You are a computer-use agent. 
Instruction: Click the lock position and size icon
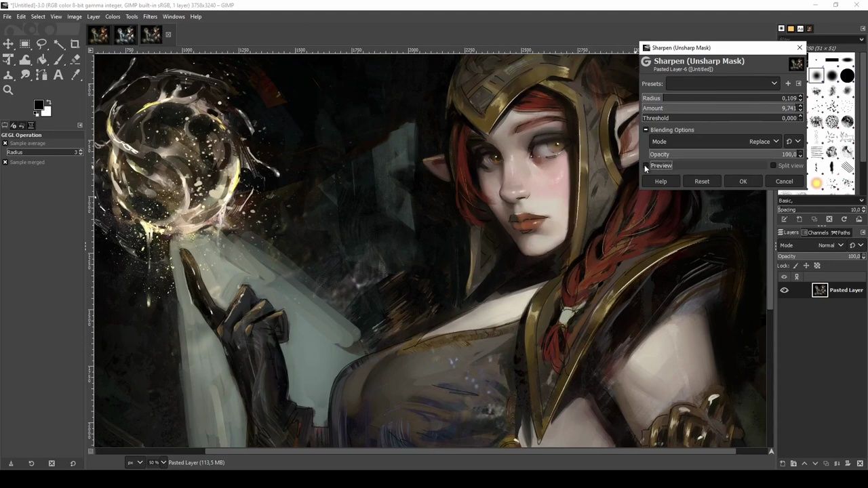(806, 266)
